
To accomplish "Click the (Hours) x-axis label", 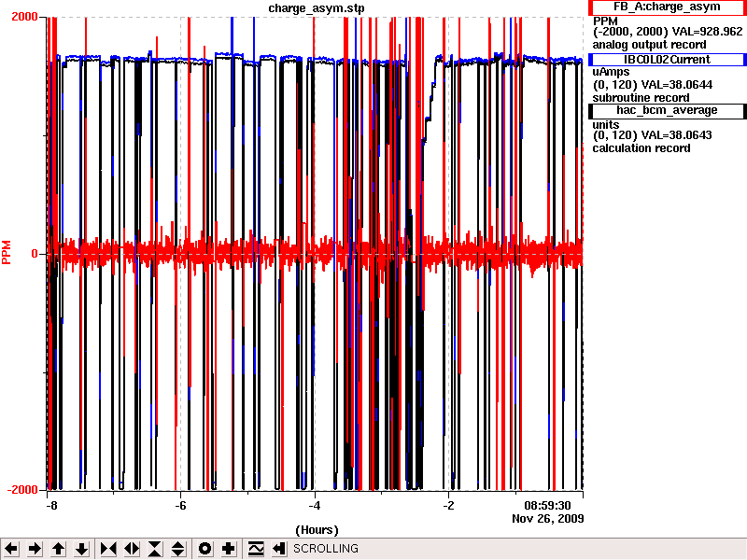I will (317, 530).
